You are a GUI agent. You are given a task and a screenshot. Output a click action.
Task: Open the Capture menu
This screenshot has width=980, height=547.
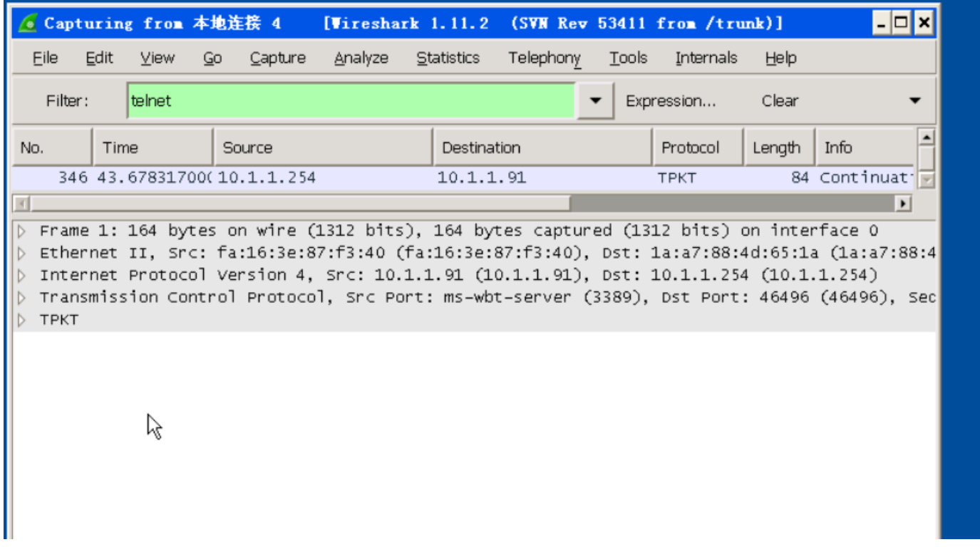coord(278,58)
